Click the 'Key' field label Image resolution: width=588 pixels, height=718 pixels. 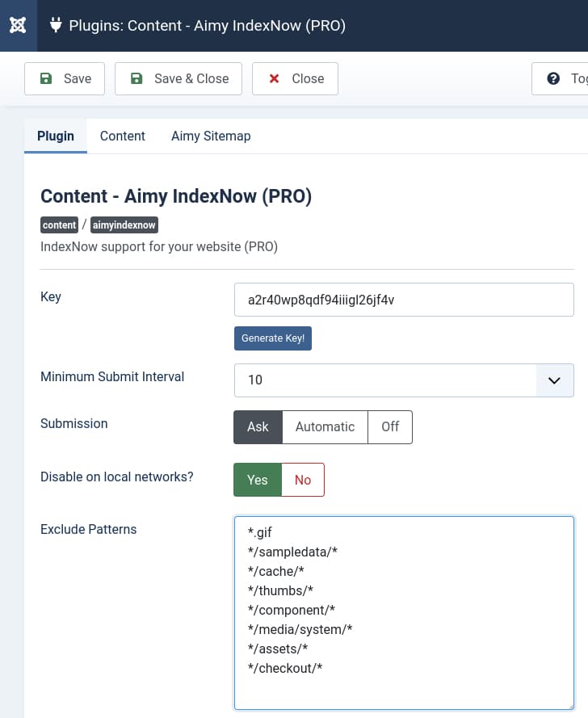click(51, 296)
